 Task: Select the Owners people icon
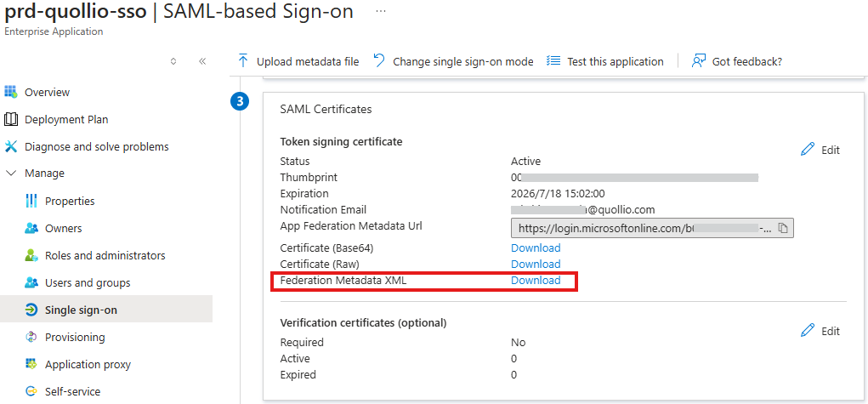[31, 228]
